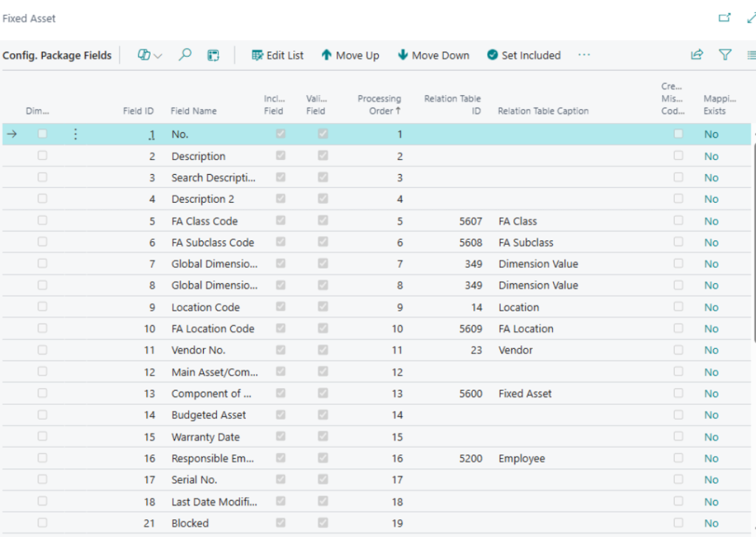Image resolution: width=756 pixels, height=537 pixels.
Task: Click Move Up arrow action
Action: [350, 55]
